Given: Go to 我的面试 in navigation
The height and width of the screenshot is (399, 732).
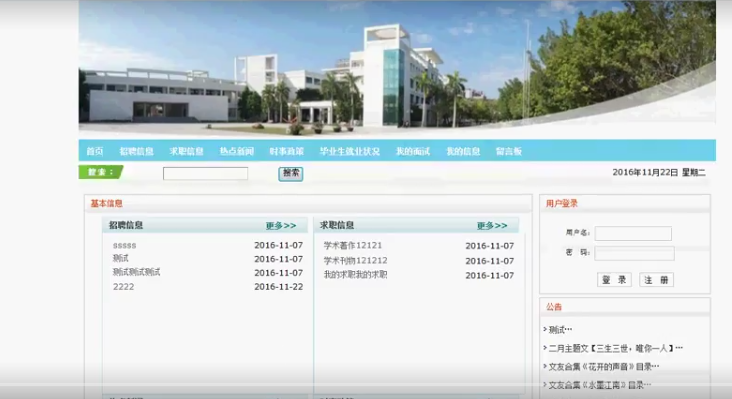Looking at the screenshot, I should point(413,151).
